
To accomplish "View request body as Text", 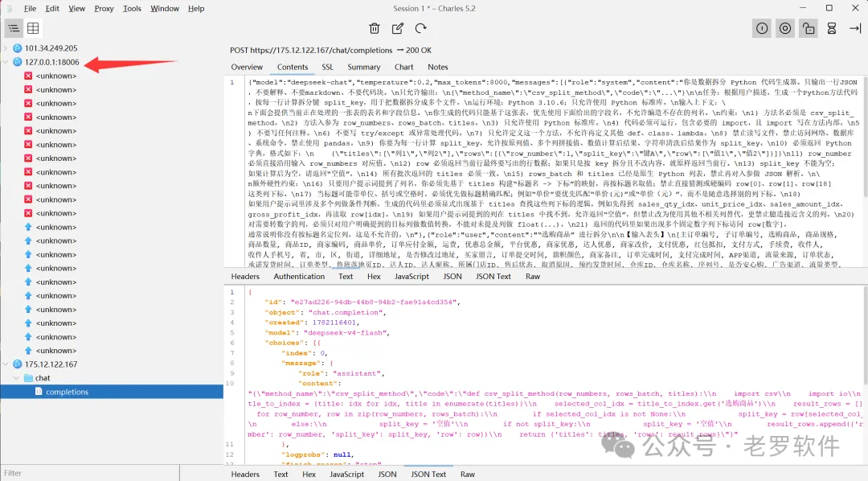I will tap(346, 277).
